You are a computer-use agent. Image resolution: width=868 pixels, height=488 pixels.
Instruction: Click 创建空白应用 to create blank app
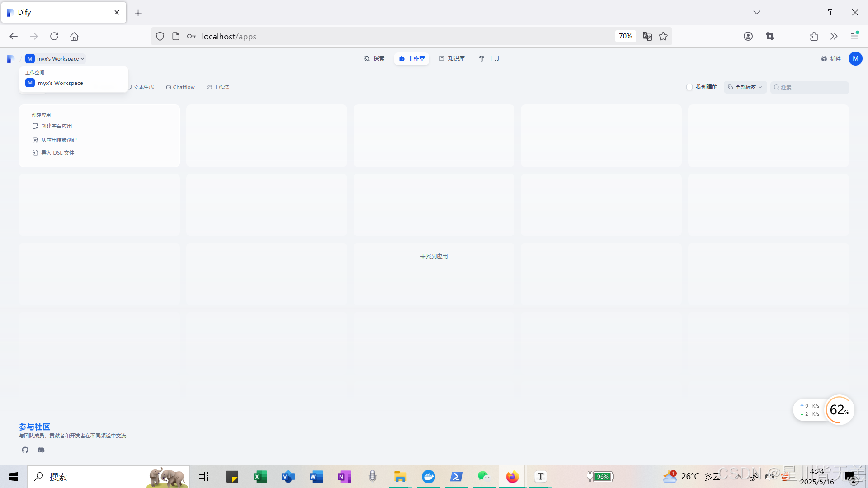tap(57, 126)
